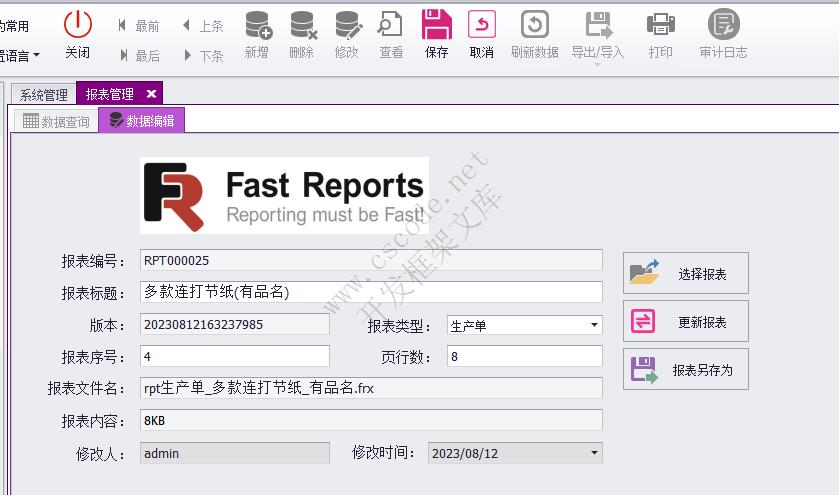
Task: Save the record with the 保存 icon
Action: tap(437, 25)
